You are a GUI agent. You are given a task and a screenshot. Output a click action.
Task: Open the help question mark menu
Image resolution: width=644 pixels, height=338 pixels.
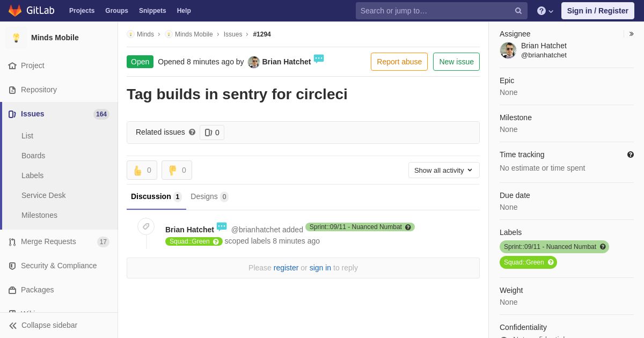coord(545,11)
